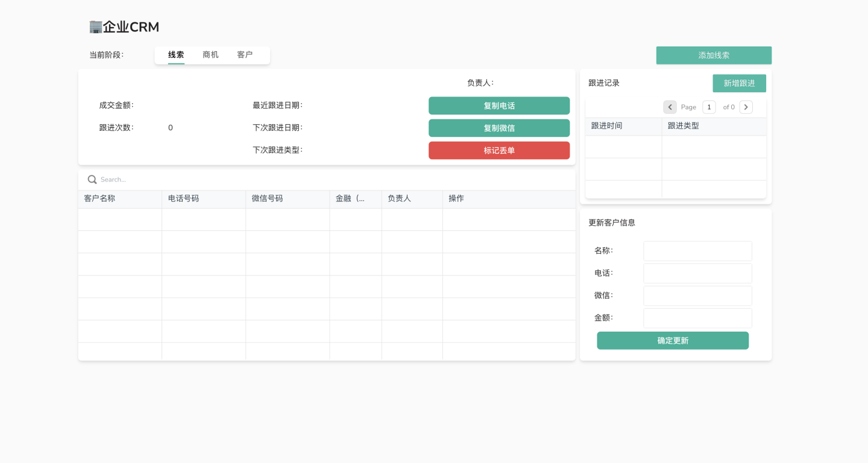Click the page number box
Image resolution: width=868 pixels, height=463 pixels.
click(709, 107)
